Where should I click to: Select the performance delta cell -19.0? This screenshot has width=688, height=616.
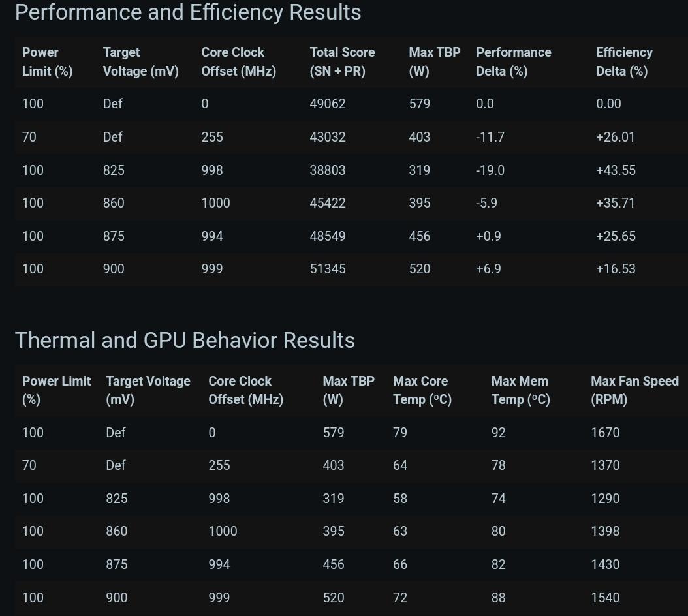[x=490, y=170]
